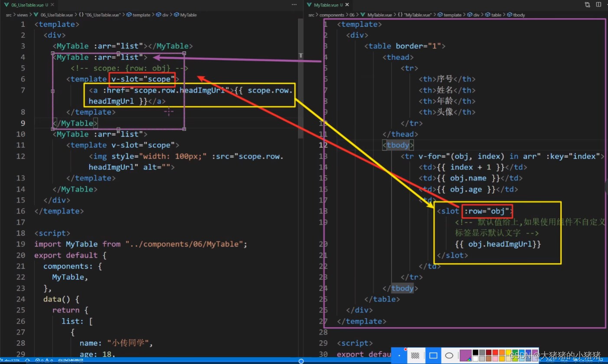Select 'MyTable' breadcrumb in left editor
Viewport: 608px width, 364px height.
tap(185, 15)
